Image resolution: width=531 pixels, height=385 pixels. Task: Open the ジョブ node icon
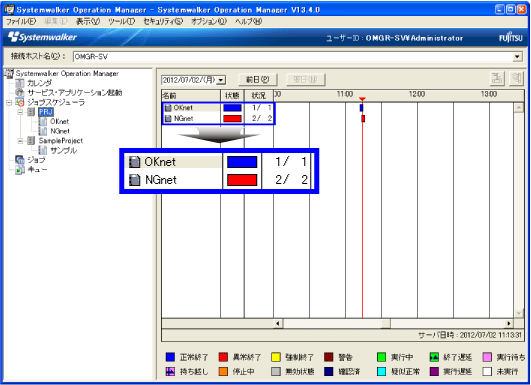point(20,160)
